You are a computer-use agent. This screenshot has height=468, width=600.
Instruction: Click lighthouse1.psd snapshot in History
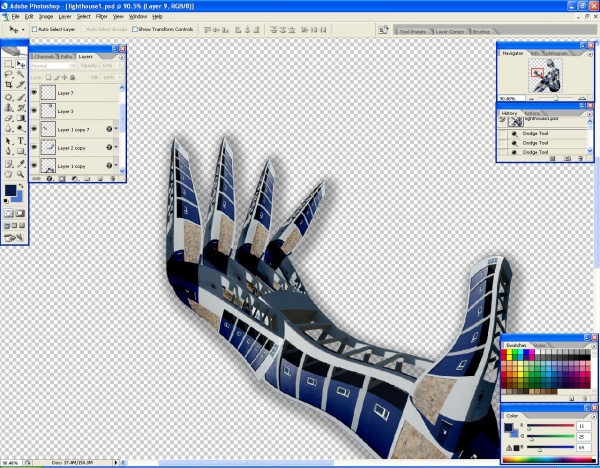coord(543,122)
